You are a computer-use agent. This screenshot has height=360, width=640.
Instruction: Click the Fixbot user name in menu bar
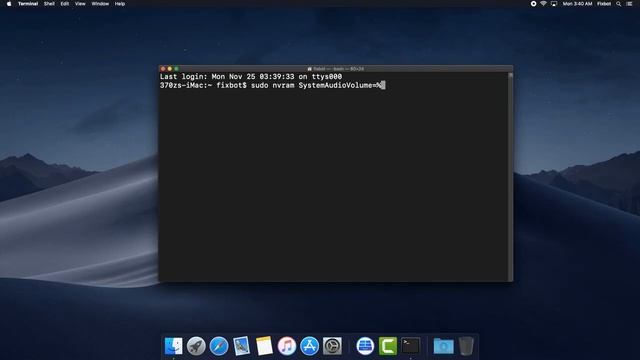click(x=604, y=4)
